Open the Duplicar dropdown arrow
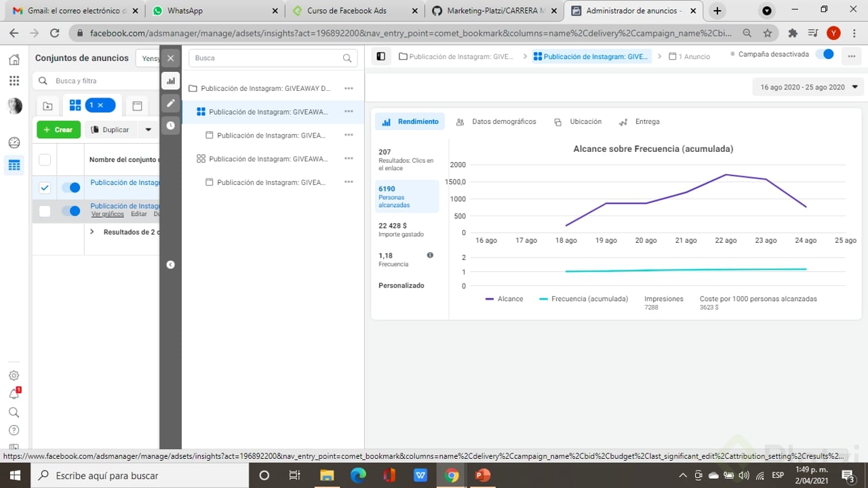 (148, 129)
